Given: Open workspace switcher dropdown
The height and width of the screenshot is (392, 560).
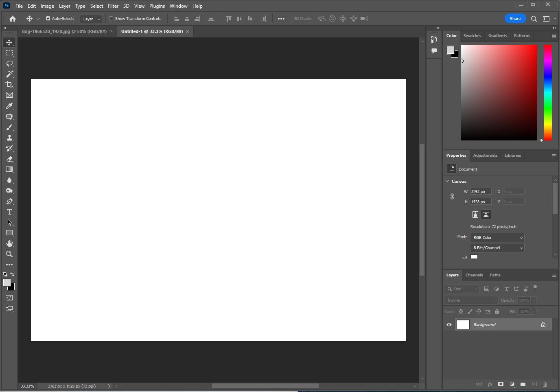Looking at the screenshot, I should tap(549, 19).
